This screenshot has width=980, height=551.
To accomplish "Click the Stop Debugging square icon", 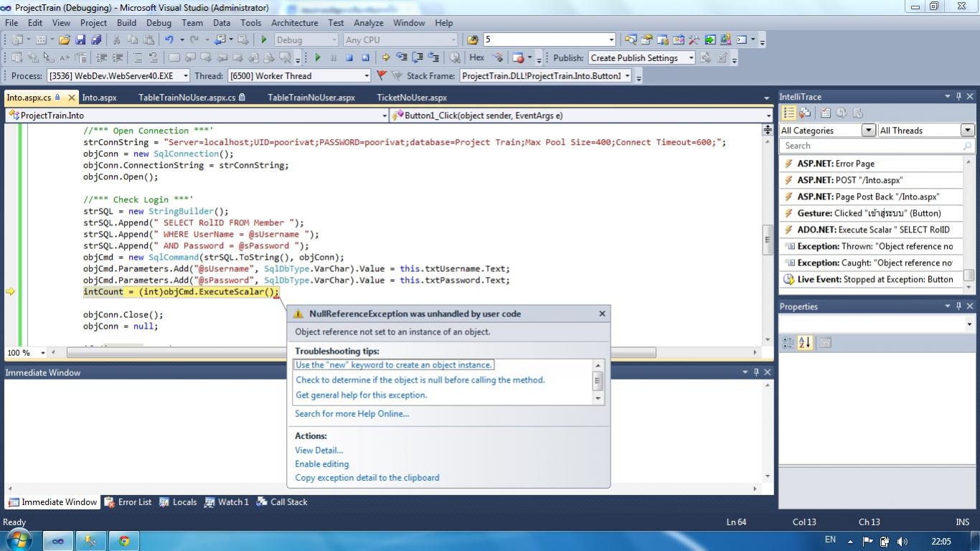I will click(349, 58).
